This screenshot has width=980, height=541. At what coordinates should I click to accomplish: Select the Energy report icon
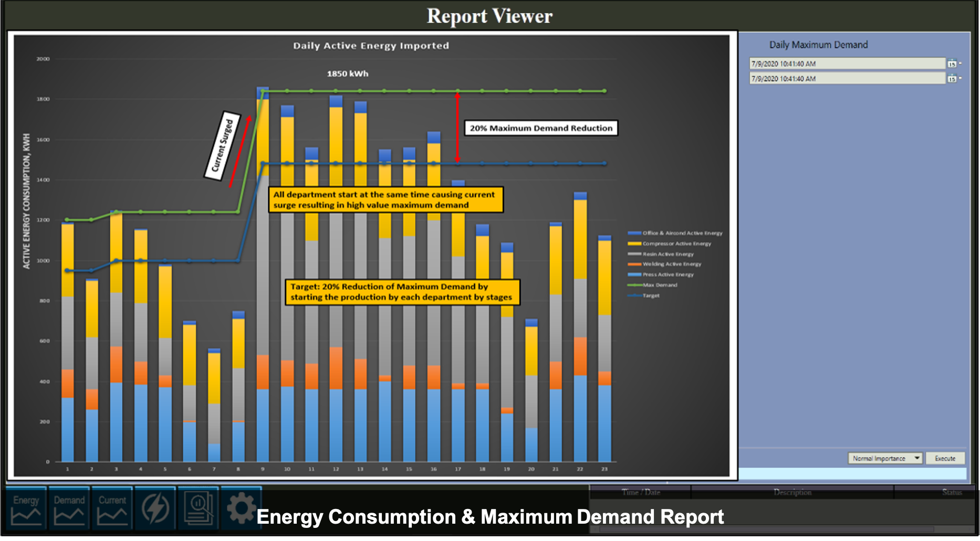point(27,507)
